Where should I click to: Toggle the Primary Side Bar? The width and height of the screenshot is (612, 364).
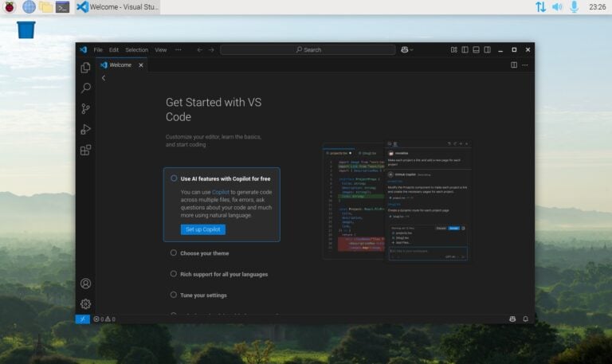pos(465,50)
